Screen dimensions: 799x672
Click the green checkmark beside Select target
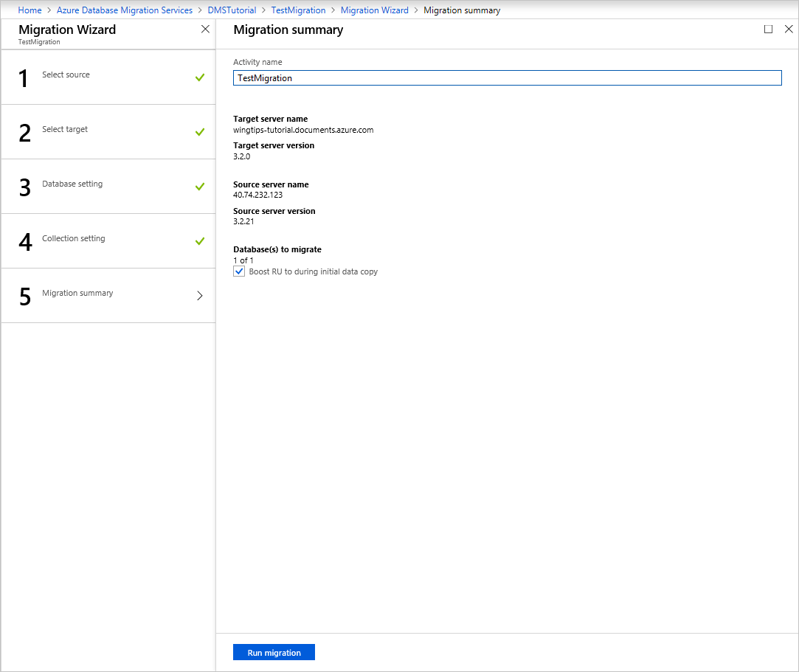click(x=200, y=132)
